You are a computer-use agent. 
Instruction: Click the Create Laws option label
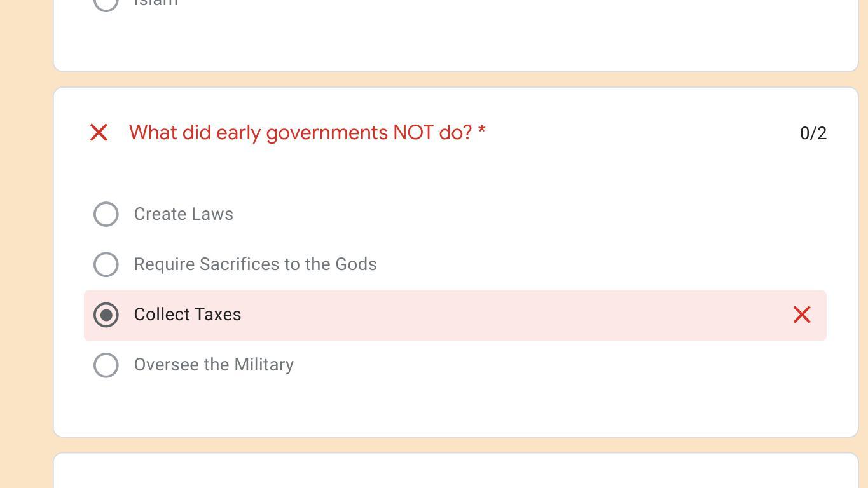tap(183, 214)
